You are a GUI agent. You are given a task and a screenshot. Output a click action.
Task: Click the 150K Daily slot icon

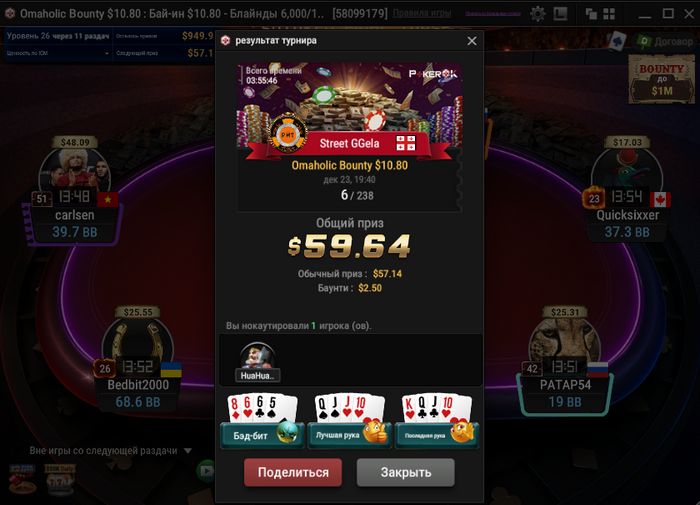click(x=59, y=479)
